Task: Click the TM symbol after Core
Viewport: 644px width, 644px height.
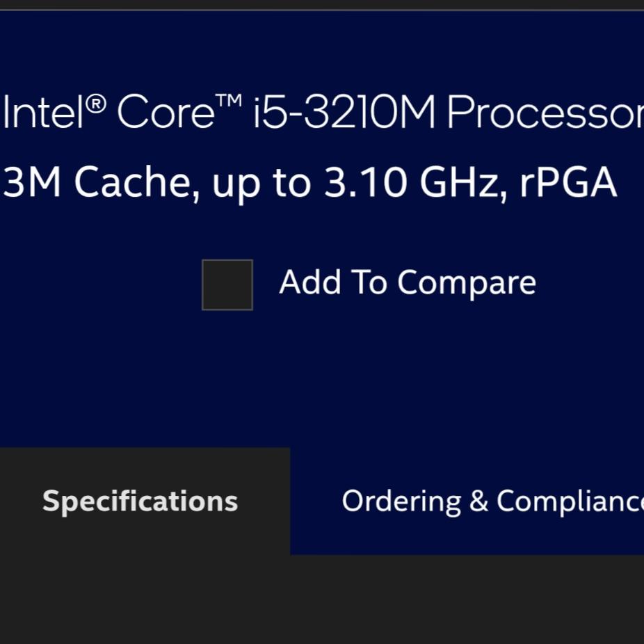Action: (229, 102)
